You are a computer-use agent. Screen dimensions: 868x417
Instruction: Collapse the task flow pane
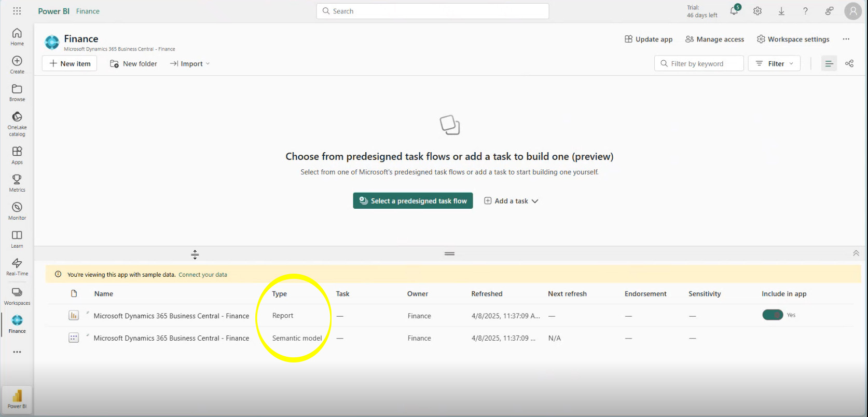coord(856,253)
